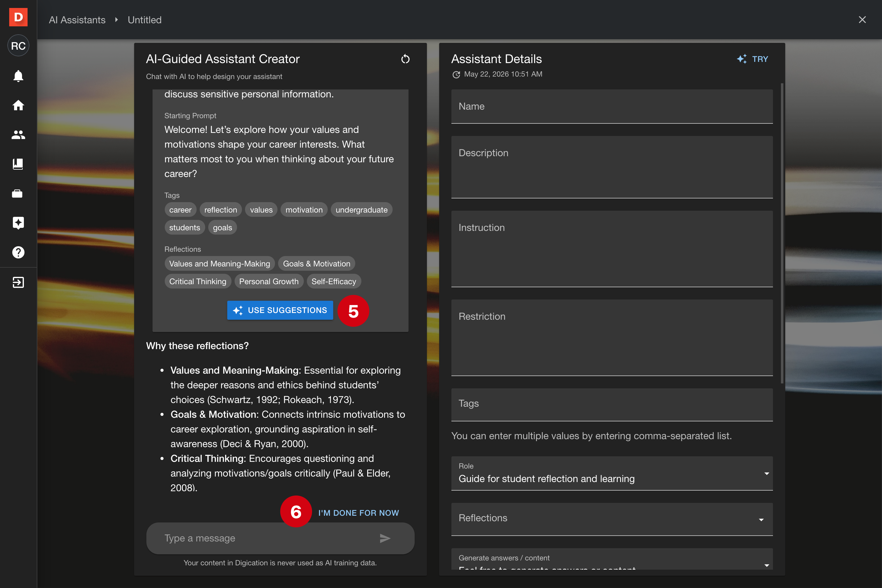Screen dimensions: 882x588
Task: Click the Values and Meaning-Making chip
Action: click(219, 264)
